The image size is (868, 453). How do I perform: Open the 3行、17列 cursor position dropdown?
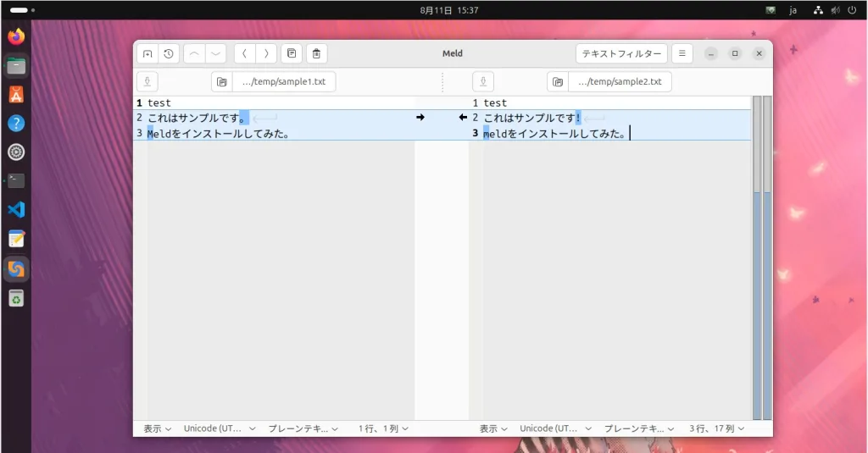click(x=717, y=428)
